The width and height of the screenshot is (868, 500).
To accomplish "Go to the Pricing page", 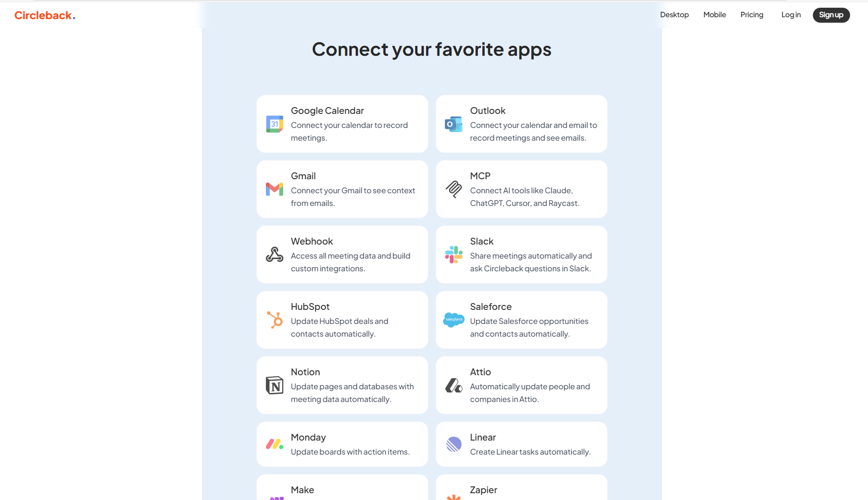I will 752,15.
